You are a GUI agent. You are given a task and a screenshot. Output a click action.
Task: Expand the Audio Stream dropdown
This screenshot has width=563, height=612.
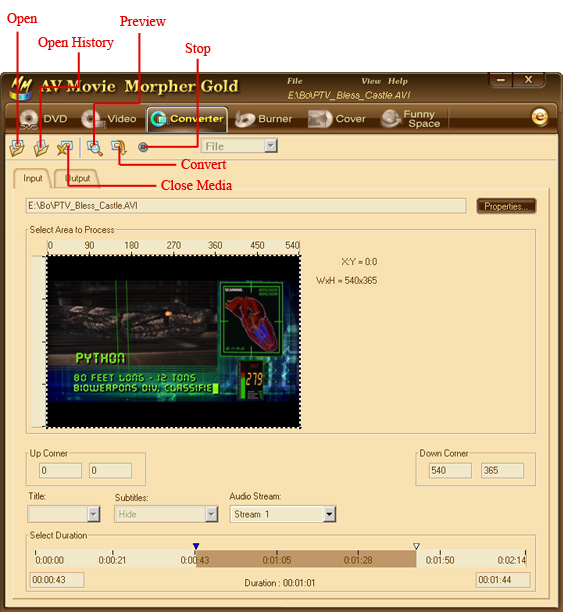(329, 514)
